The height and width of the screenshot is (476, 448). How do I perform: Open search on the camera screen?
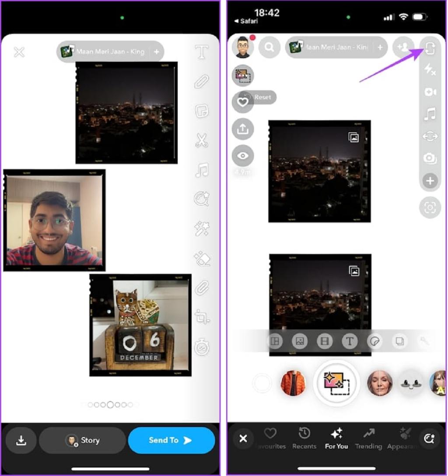[269, 47]
